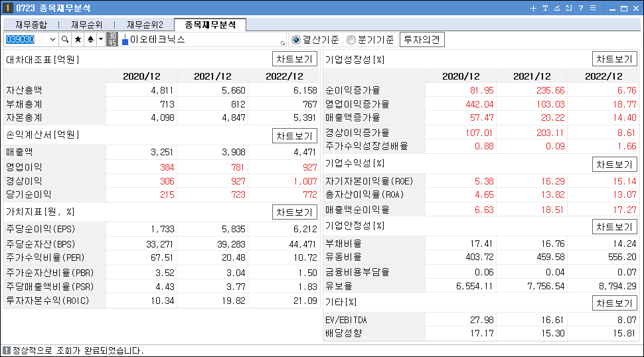This screenshot has width=644, height=357.
Task: Click the 영업이익증가율 2020/12 value 442.04
Action: 479,104
